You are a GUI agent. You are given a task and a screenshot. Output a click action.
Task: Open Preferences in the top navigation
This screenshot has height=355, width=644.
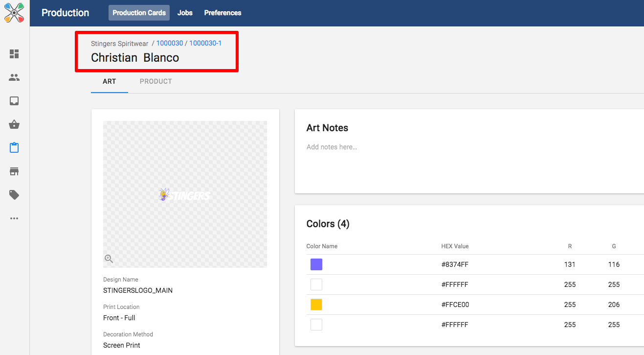tap(222, 13)
